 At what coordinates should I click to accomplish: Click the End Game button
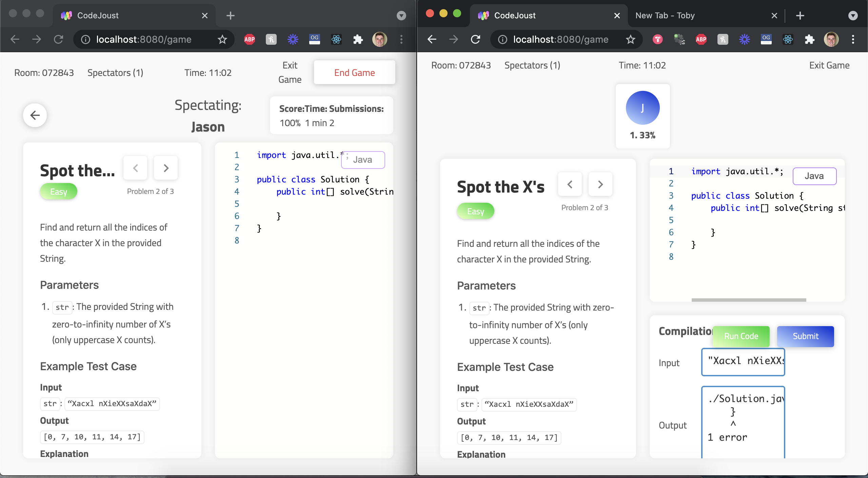(354, 73)
